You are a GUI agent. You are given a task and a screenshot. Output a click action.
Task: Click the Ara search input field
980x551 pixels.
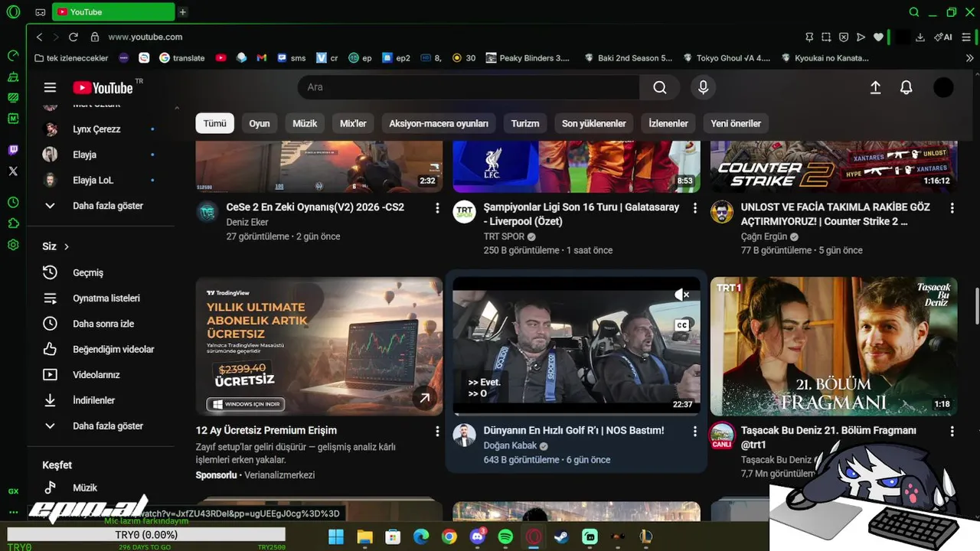tap(469, 87)
